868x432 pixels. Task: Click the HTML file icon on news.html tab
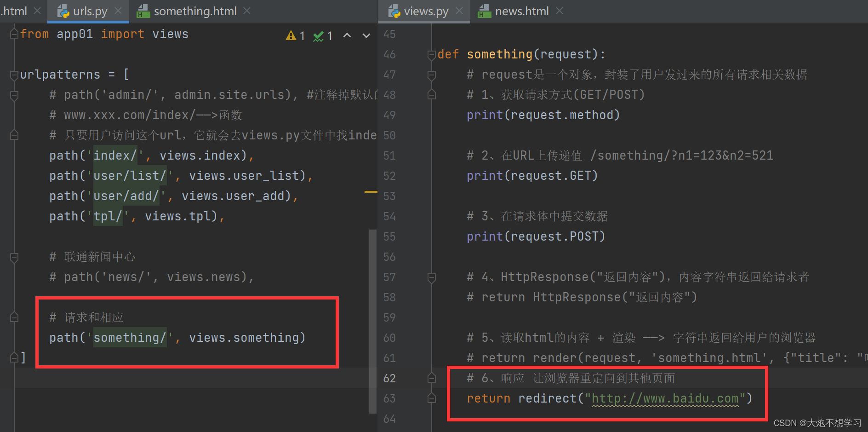coord(485,11)
